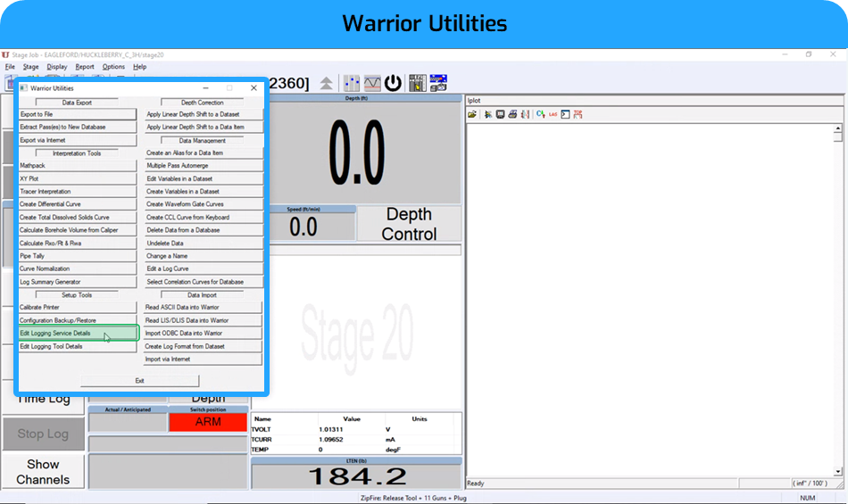Viewport: 848px width, 504px height.
Task: Click the TOP icon in Iplot toolbar
Action: [x=578, y=114]
